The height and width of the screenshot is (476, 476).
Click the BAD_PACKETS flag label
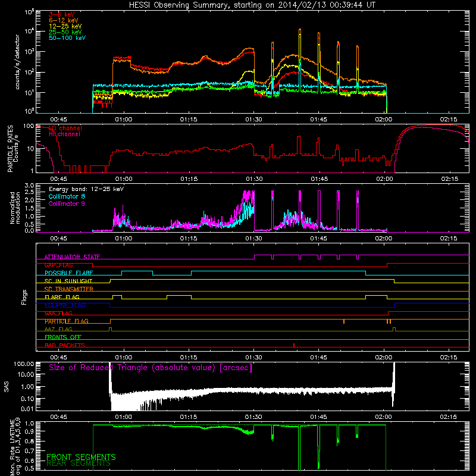coord(65,345)
